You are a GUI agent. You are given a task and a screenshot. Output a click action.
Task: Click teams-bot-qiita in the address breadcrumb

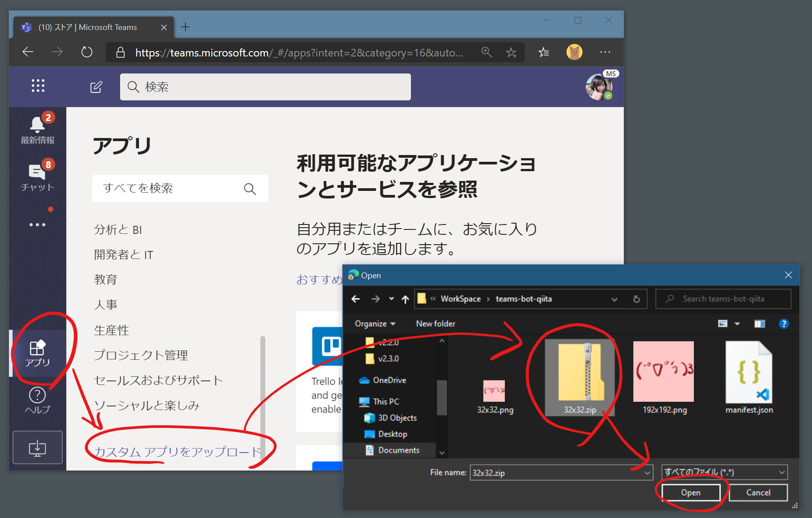click(x=524, y=299)
